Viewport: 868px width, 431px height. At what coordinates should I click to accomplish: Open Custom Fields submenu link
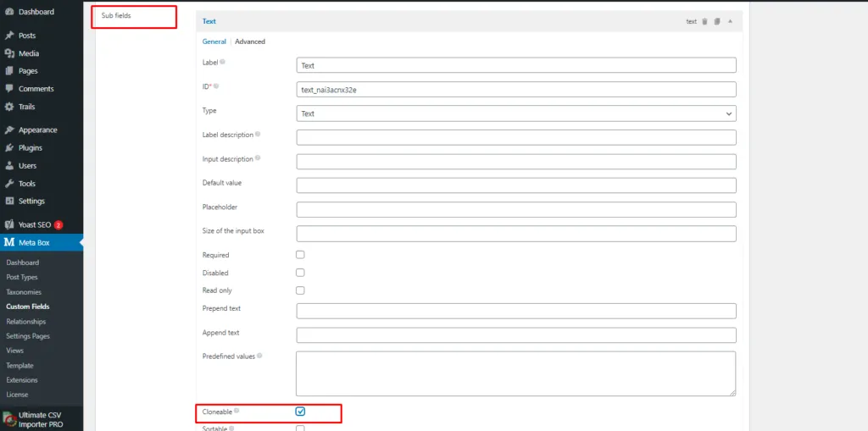pyautogui.click(x=28, y=307)
